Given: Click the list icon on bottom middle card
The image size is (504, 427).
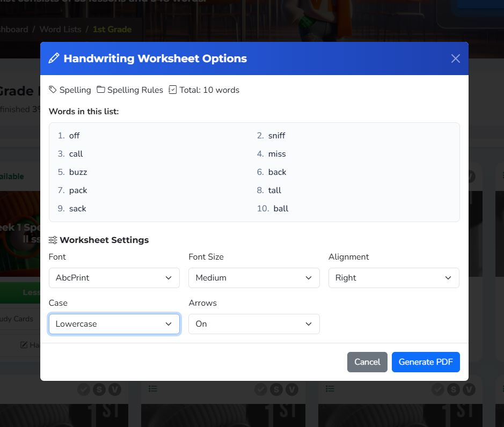Looking at the screenshot, I should pos(153,389).
